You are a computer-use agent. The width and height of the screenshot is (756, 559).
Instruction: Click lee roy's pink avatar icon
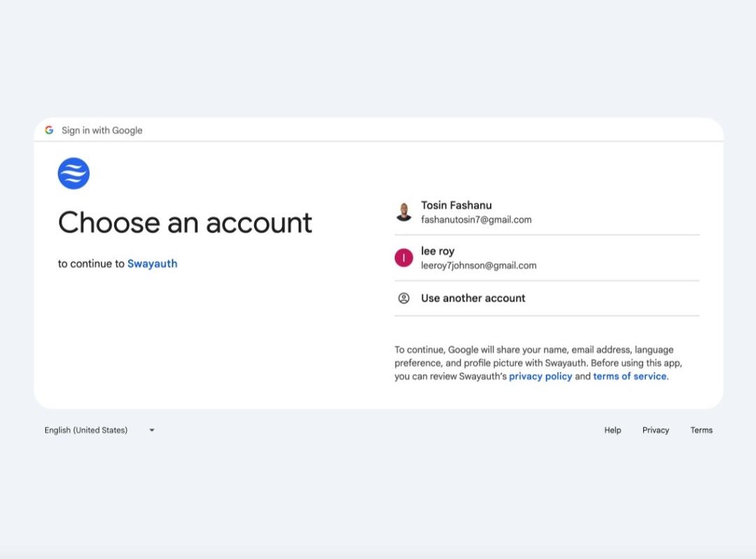tap(404, 258)
